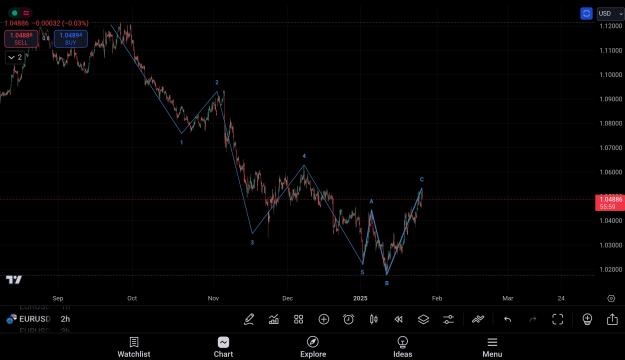This screenshot has width=625, height=360.
Task: Toggle the green market status dot indicator
Action: tap(15, 13)
